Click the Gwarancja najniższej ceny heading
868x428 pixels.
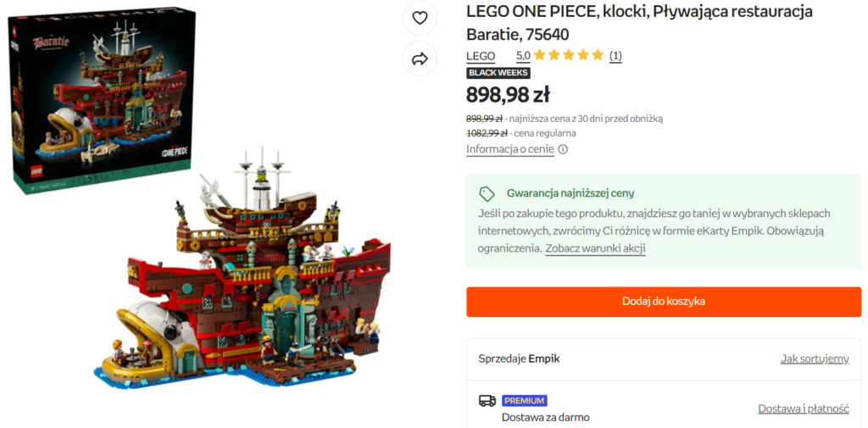click(x=570, y=193)
